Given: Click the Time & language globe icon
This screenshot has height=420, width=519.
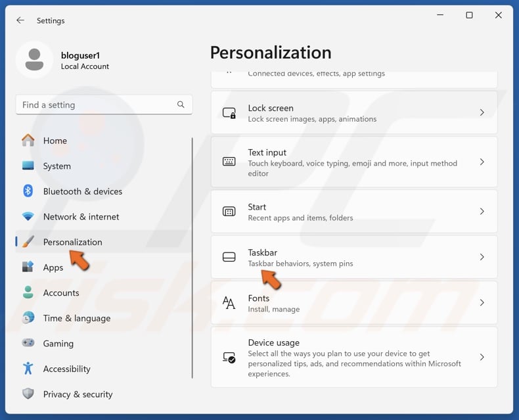Looking at the screenshot, I should (x=28, y=317).
